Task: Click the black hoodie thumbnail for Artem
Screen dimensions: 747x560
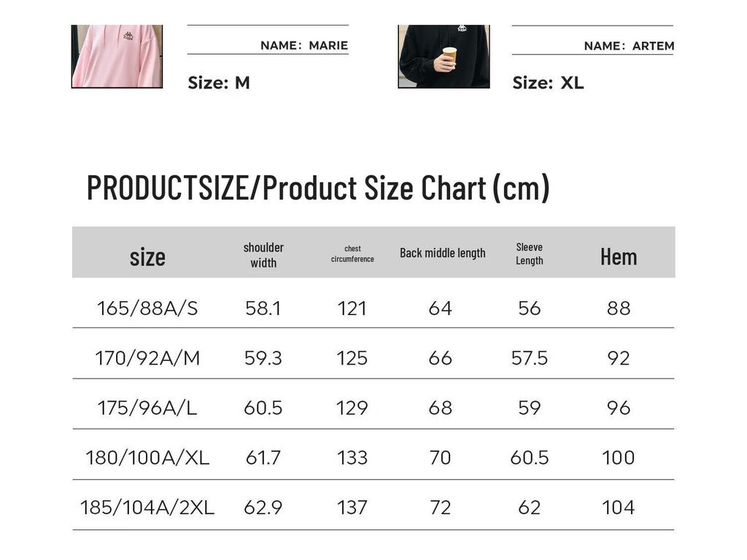Action: [444, 56]
